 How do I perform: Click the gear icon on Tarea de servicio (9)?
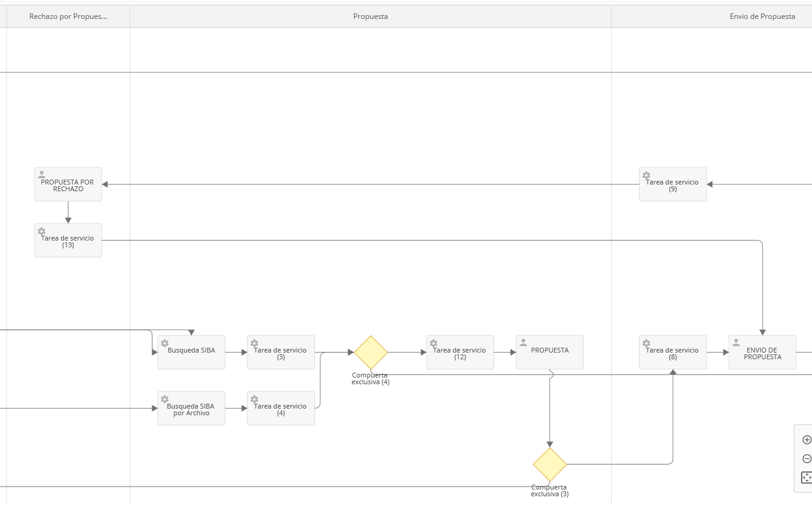click(646, 175)
